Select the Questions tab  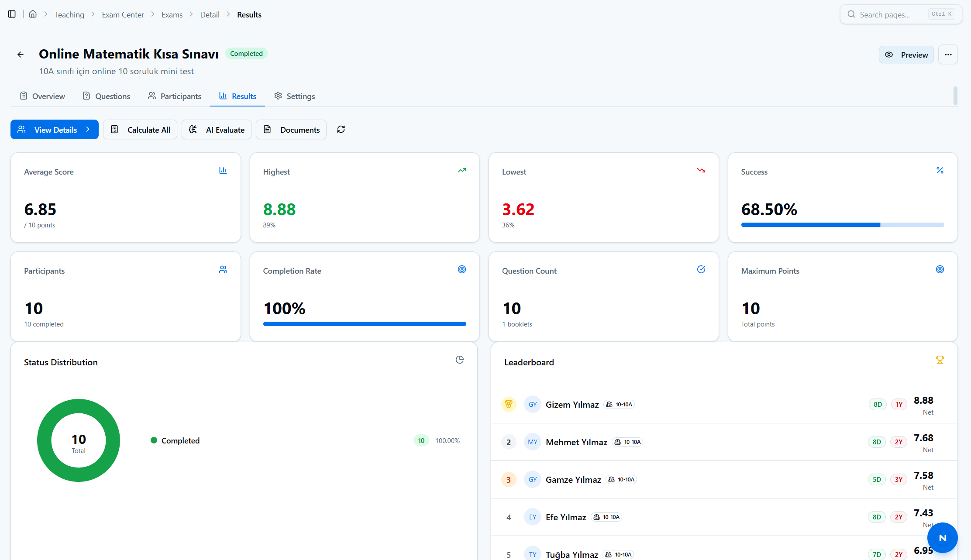click(x=107, y=96)
